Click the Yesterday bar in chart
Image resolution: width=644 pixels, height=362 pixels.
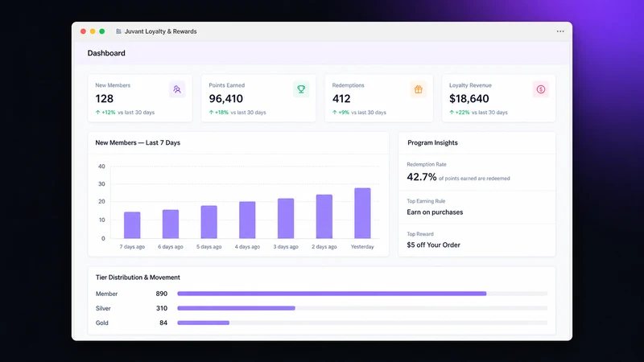362,213
